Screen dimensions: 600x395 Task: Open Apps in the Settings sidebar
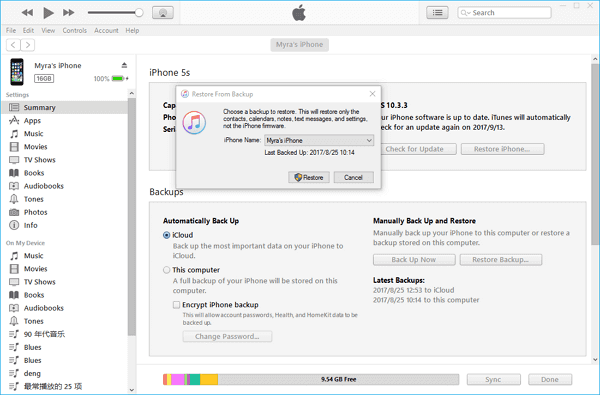click(x=65, y=121)
